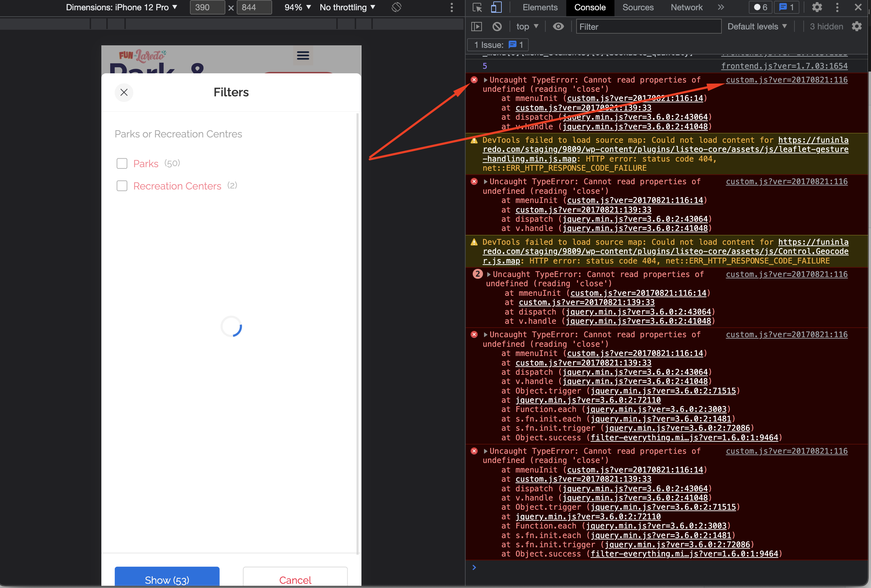Tick the Recreation Centers checkbox
The height and width of the screenshot is (588, 871).
tap(122, 186)
